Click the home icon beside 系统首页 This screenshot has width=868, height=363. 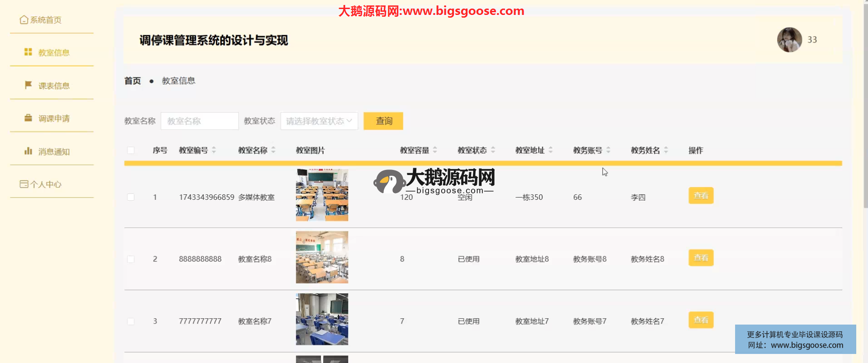pyautogui.click(x=24, y=20)
